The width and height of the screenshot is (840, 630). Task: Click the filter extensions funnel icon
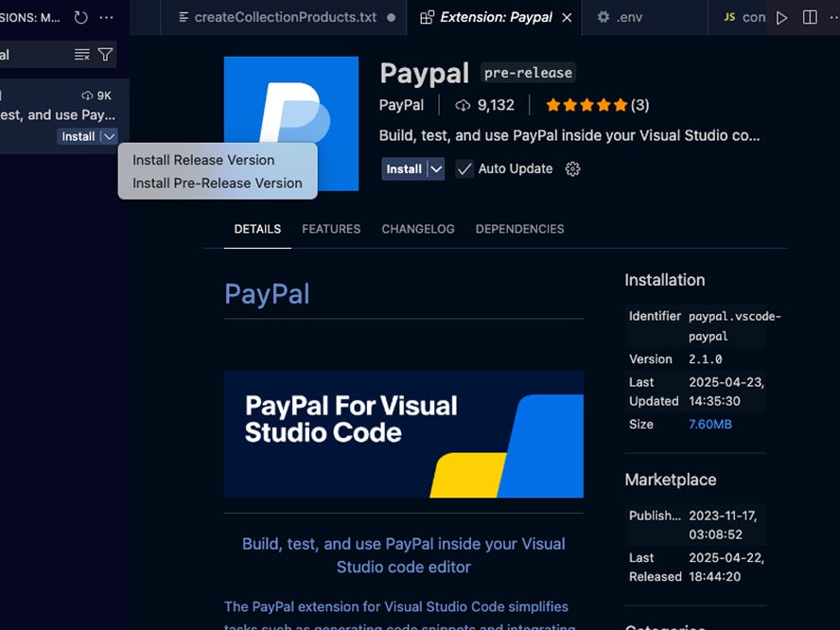point(105,55)
